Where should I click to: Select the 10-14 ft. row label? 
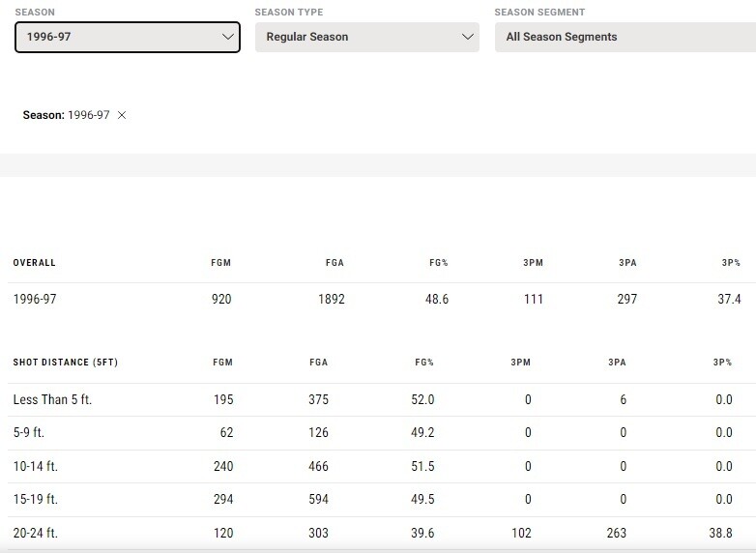[x=36, y=466]
